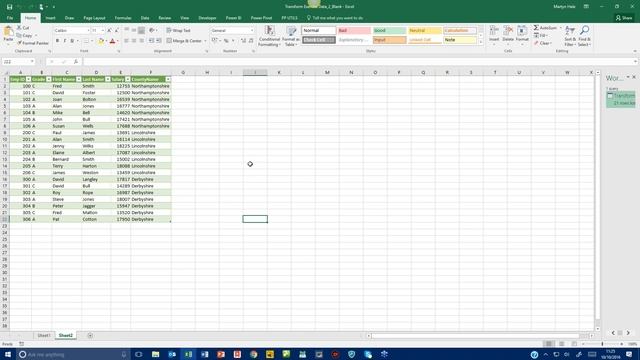Viewport: 640px width, 360px height.
Task: Switch to the Power Pivot ribbon tab
Action: pyautogui.click(x=261, y=18)
